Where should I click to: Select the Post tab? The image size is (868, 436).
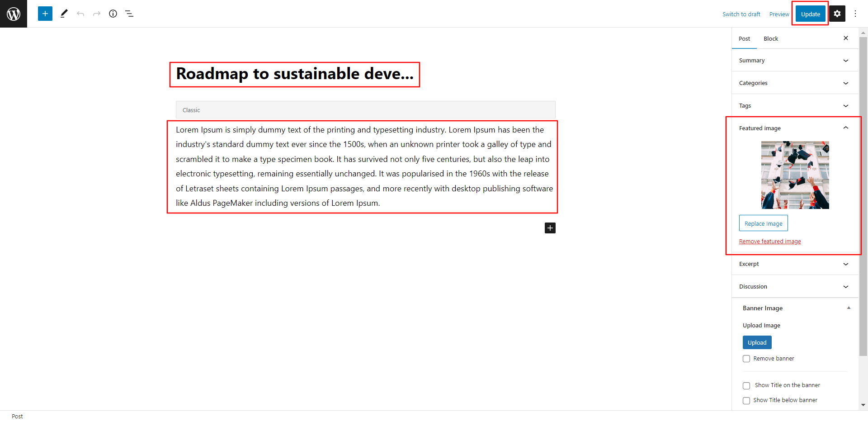[x=744, y=39]
